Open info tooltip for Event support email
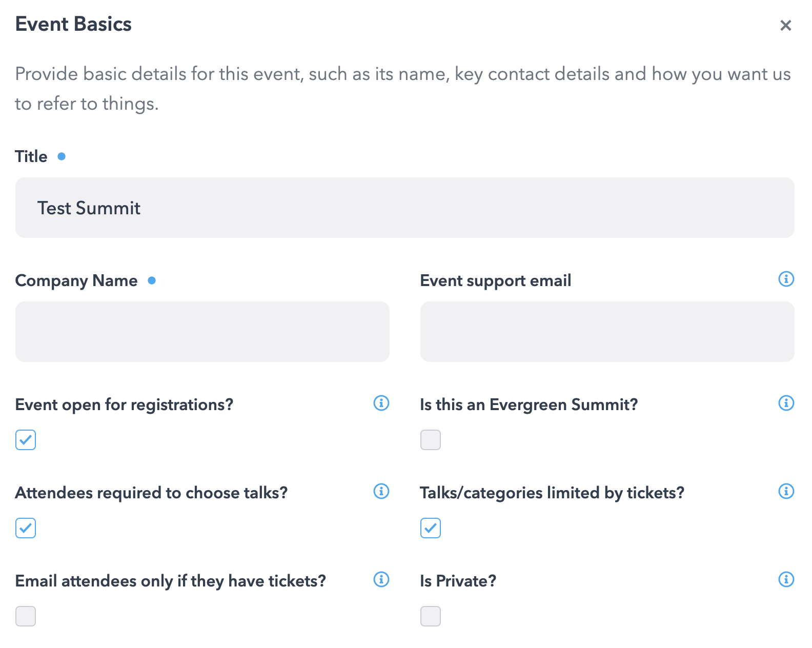 point(786,279)
